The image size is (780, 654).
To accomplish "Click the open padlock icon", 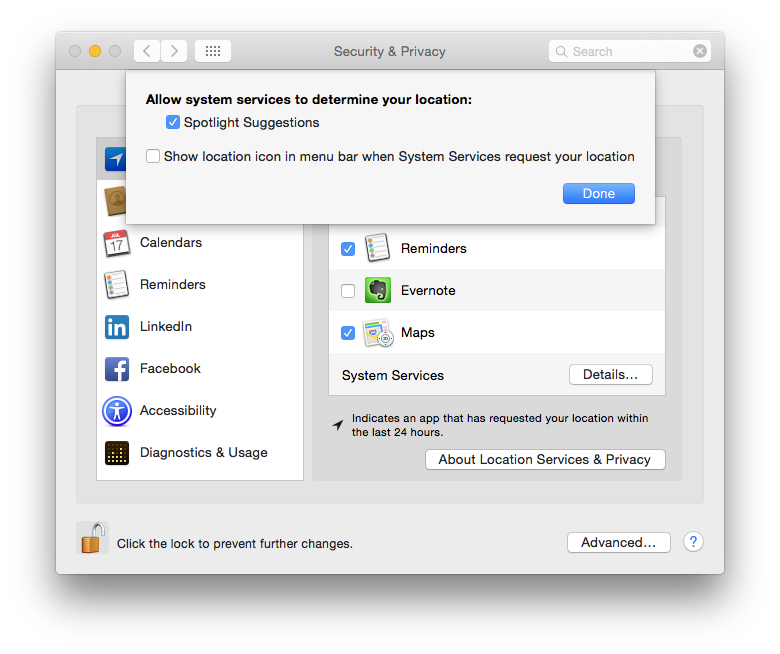I will click(93, 538).
